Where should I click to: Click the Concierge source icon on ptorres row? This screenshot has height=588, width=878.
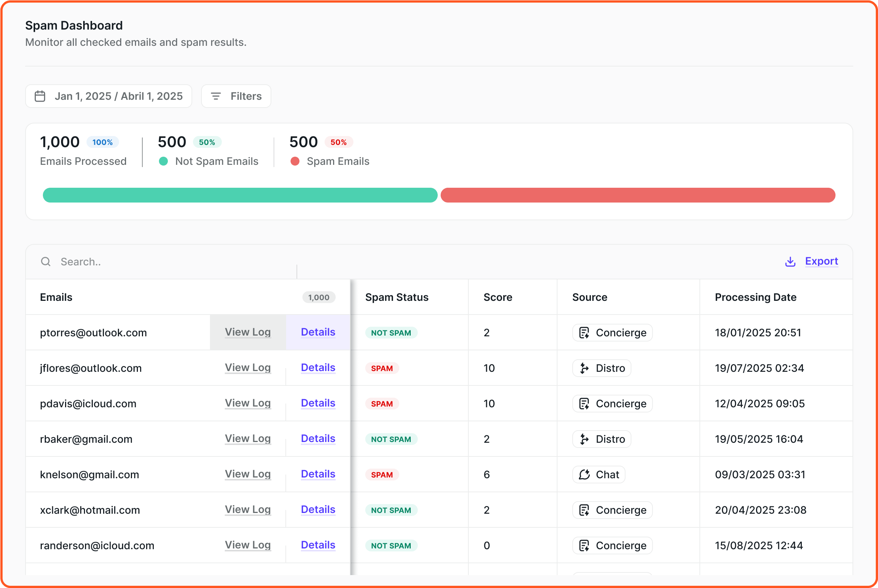(584, 332)
